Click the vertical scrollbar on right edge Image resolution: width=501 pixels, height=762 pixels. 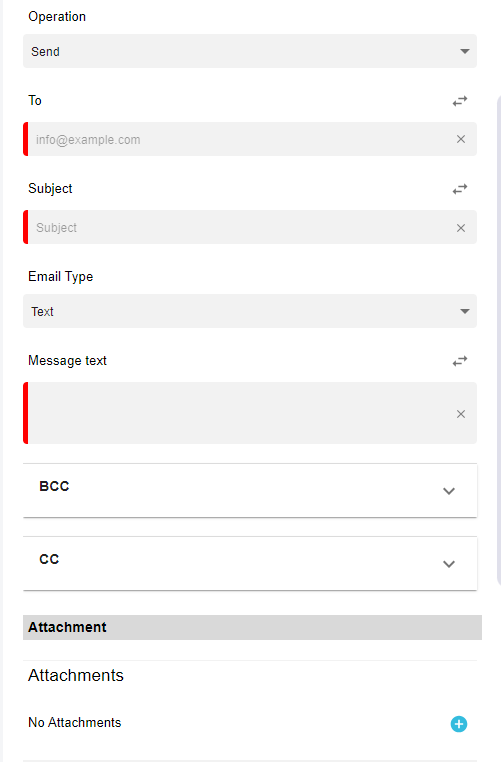point(499,340)
